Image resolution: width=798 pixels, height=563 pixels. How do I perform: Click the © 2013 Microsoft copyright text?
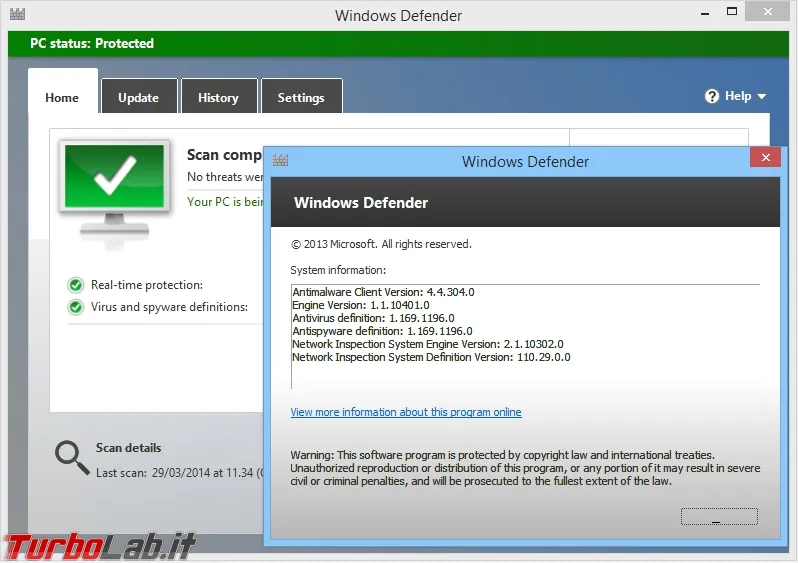[x=381, y=244]
